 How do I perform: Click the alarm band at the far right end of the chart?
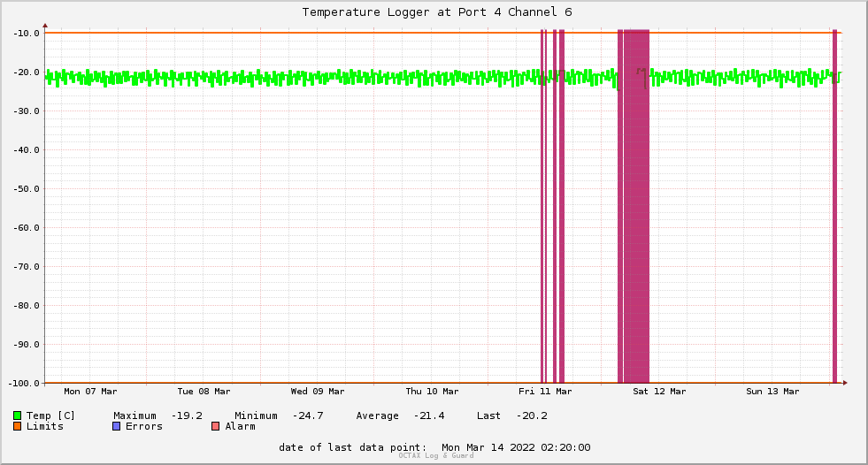[834, 206]
